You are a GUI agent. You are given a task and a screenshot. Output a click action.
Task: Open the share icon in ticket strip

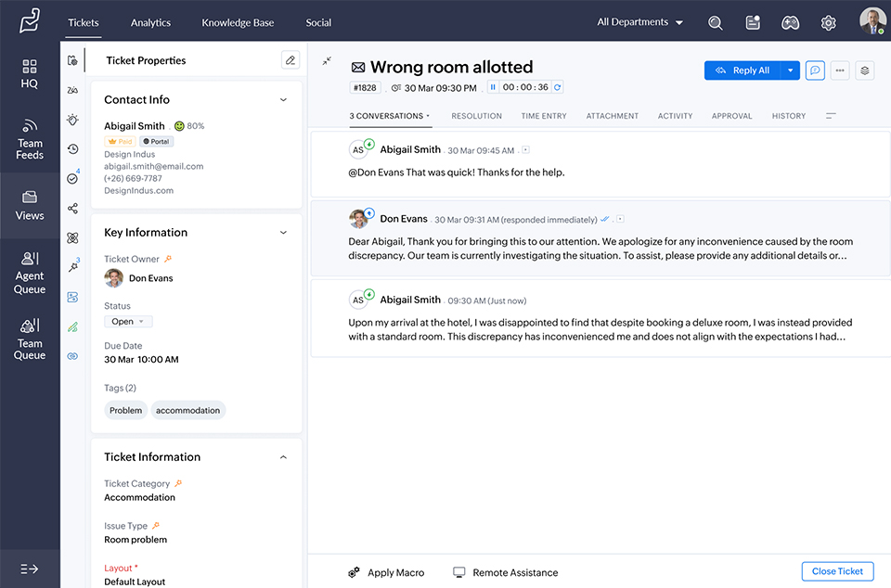pyautogui.click(x=72, y=209)
